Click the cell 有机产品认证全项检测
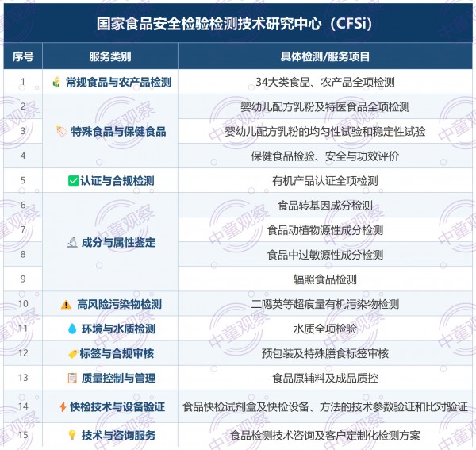Image resolution: width=476 pixels, height=450 pixels. (x=325, y=180)
